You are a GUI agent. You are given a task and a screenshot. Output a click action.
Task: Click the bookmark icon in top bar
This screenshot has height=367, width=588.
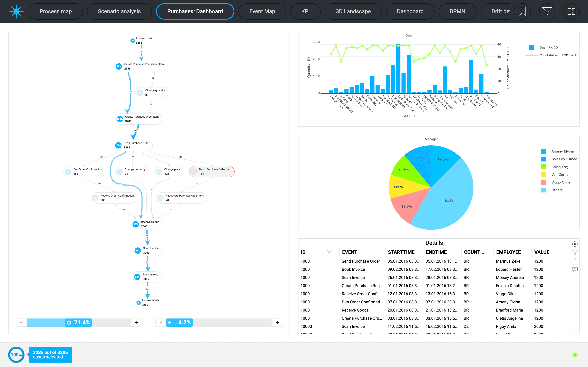pyautogui.click(x=522, y=11)
